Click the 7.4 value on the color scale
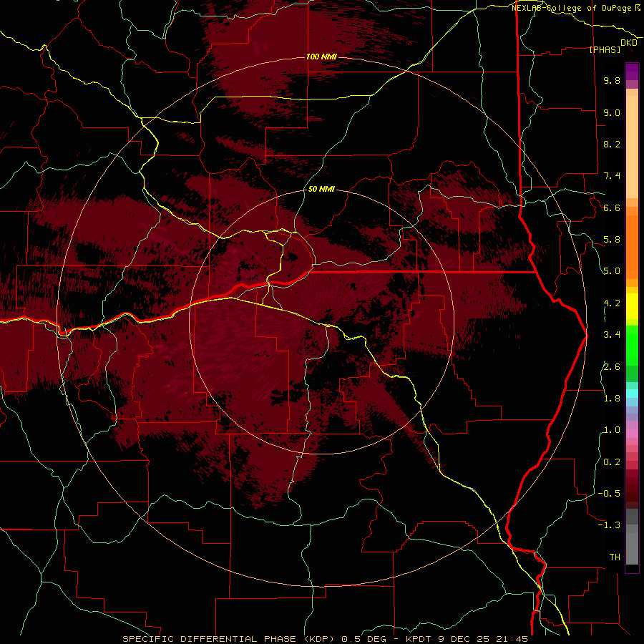Screen dimensions: 644x644 click(x=612, y=176)
